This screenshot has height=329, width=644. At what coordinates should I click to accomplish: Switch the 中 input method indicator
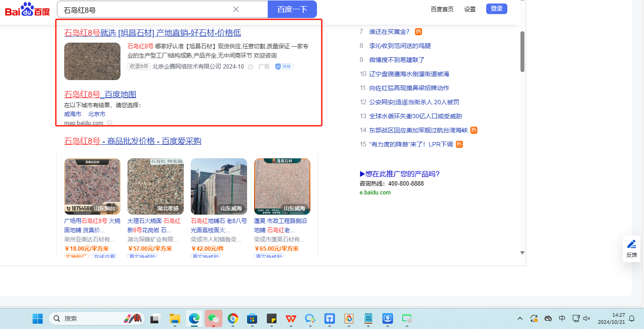562,318
